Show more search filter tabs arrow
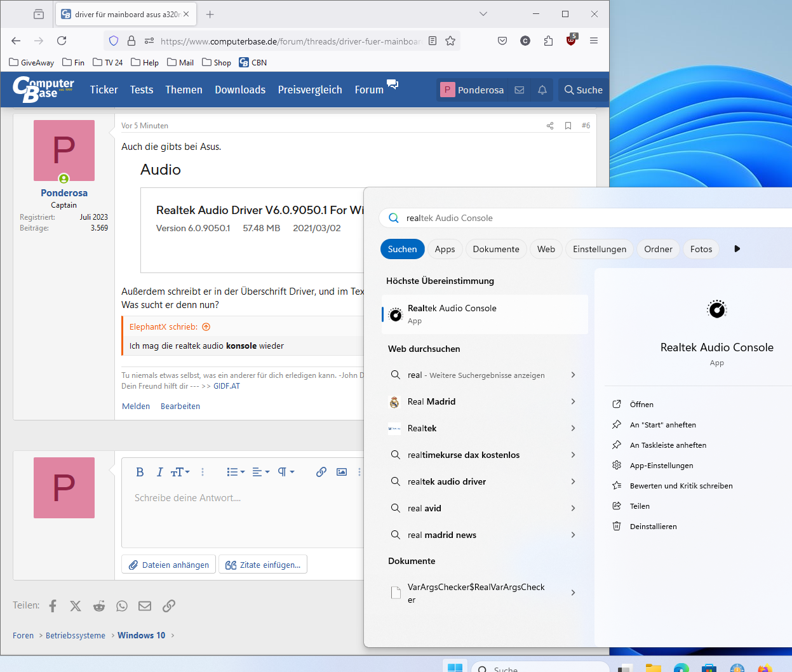Image resolution: width=792 pixels, height=672 pixels. 737,249
